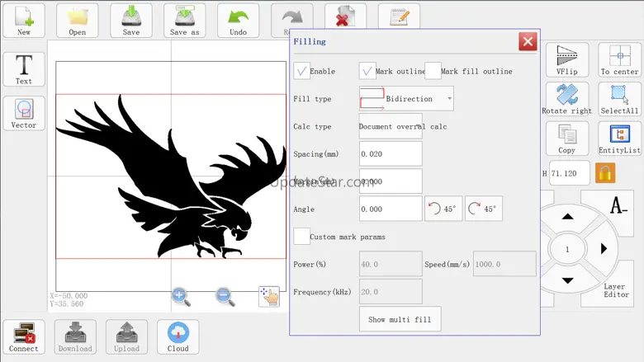Select the eagle graphic on the canvas
Screen dimensions: 644x362
click(170, 176)
